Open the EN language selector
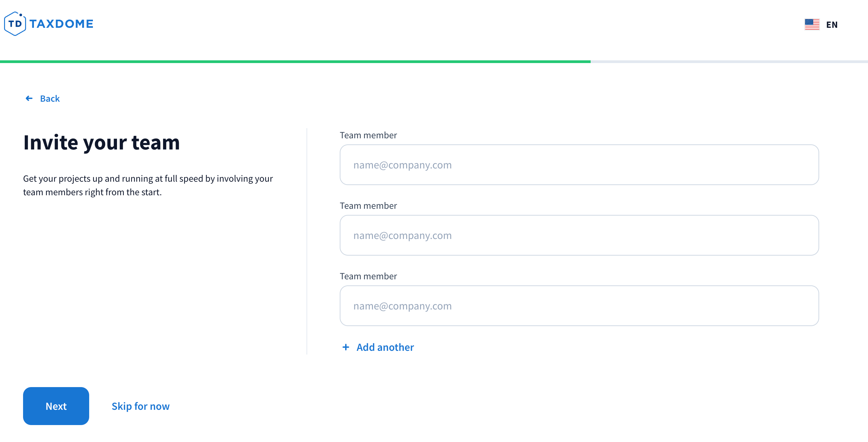This screenshot has width=868, height=442. click(832, 25)
